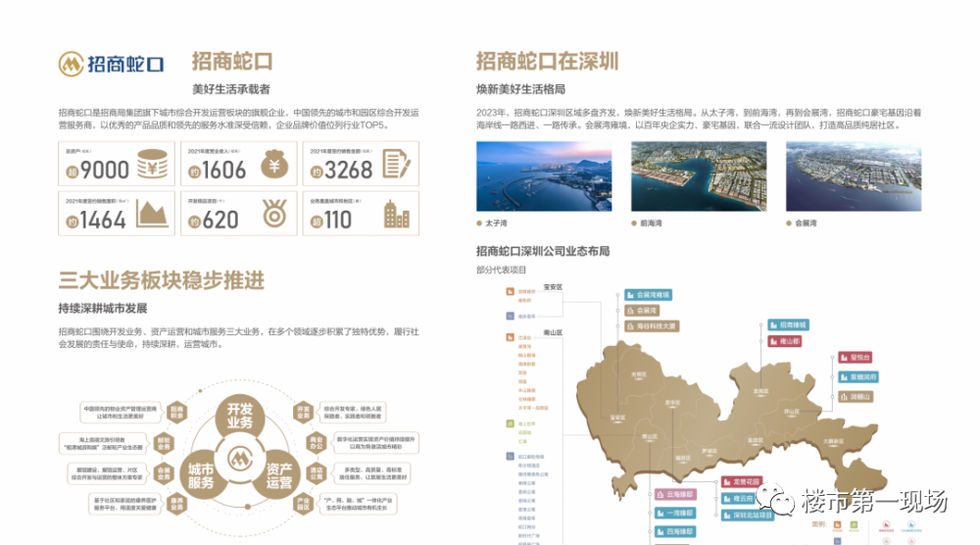Select the 开发业务 circle
The image size is (980, 545).
240,417
